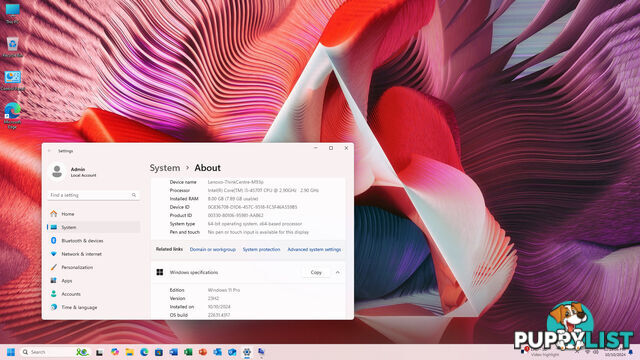Viewport: 640px width, 360px height.
Task: Launch the Microsoft Edge desktop shortcut
Action: [12, 116]
